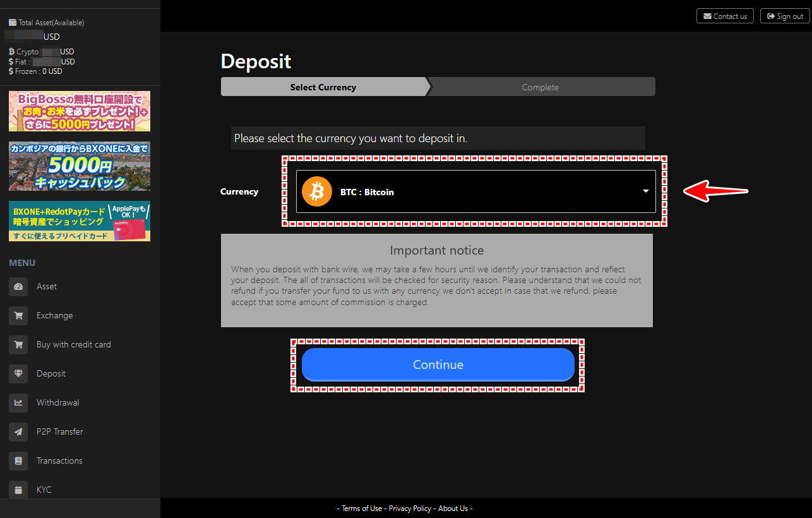Click the Withdrawal chart icon
Image resolution: width=812 pixels, height=518 pixels.
(x=18, y=403)
